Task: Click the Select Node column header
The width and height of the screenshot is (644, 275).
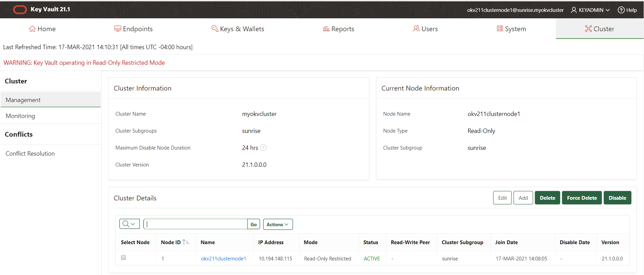Action: [135, 242]
